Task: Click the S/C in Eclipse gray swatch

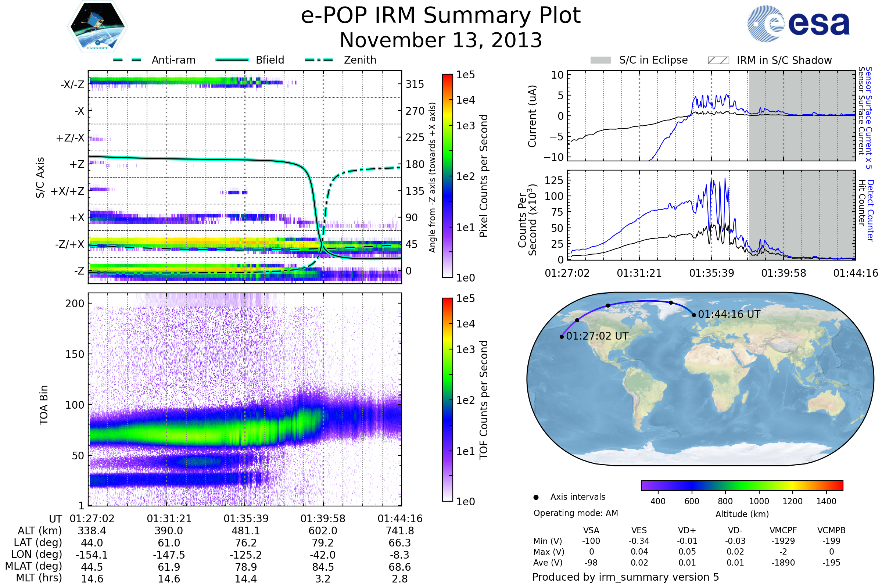Action: [x=600, y=60]
